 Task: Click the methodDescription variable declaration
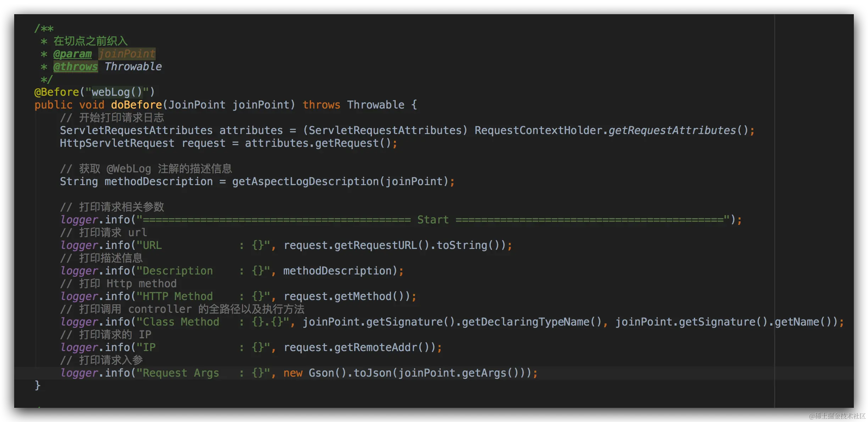[158, 182]
